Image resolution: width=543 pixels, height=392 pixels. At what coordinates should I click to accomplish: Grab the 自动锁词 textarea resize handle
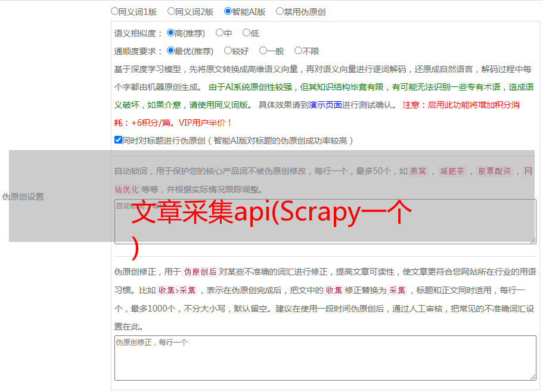pyautogui.click(x=533, y=241)
